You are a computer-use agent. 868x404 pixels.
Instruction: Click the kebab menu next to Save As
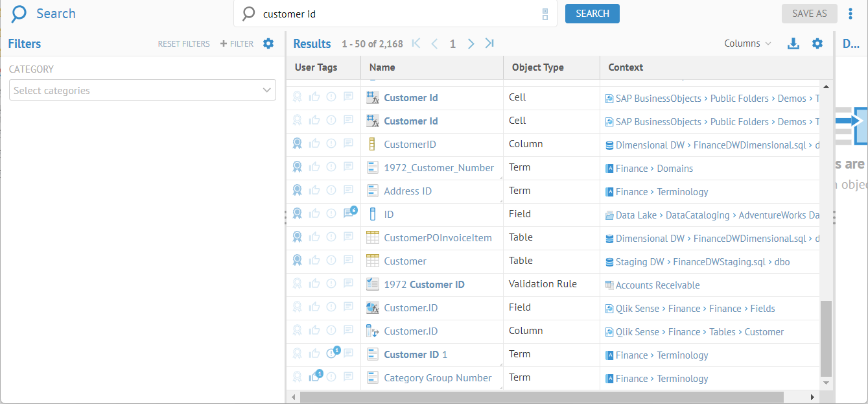coord(850,14)
